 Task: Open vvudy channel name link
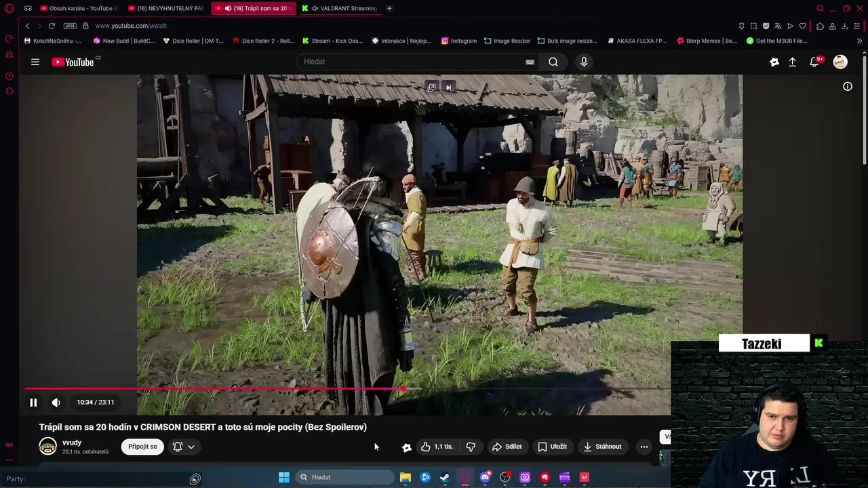point(72,443)
